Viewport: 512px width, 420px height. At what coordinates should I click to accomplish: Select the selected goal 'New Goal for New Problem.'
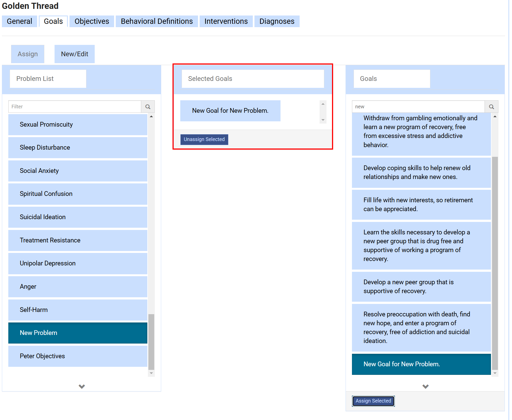point(230,111)
